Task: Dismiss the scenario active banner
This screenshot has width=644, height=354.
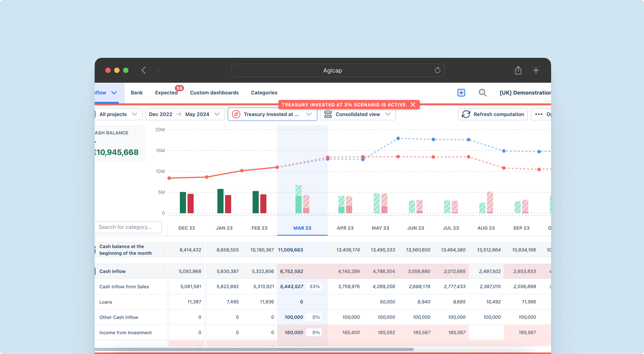Action: [413, 105]
